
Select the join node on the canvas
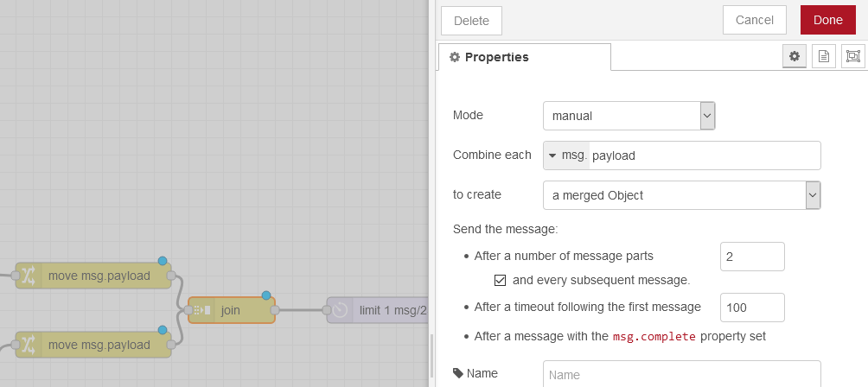[x=232, y=310]
